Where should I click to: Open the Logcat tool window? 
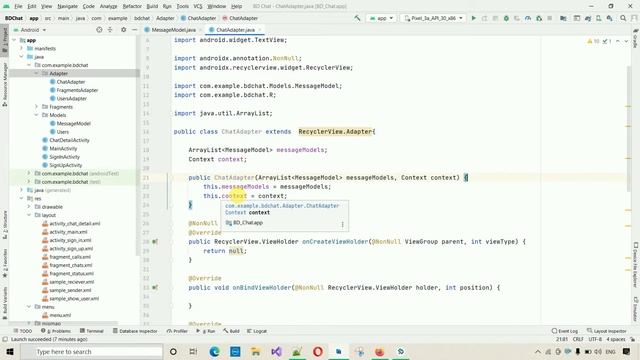point(257,331)
